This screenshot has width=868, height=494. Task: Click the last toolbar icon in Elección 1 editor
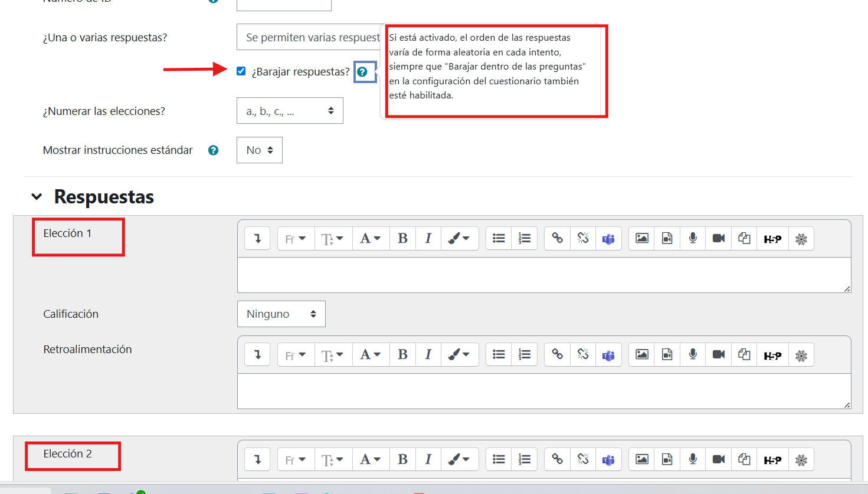coord(801,238)
